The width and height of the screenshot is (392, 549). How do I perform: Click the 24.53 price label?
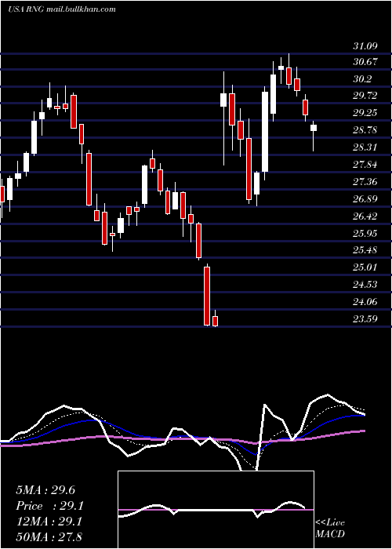pyautogui.click(x=365, y=284)
